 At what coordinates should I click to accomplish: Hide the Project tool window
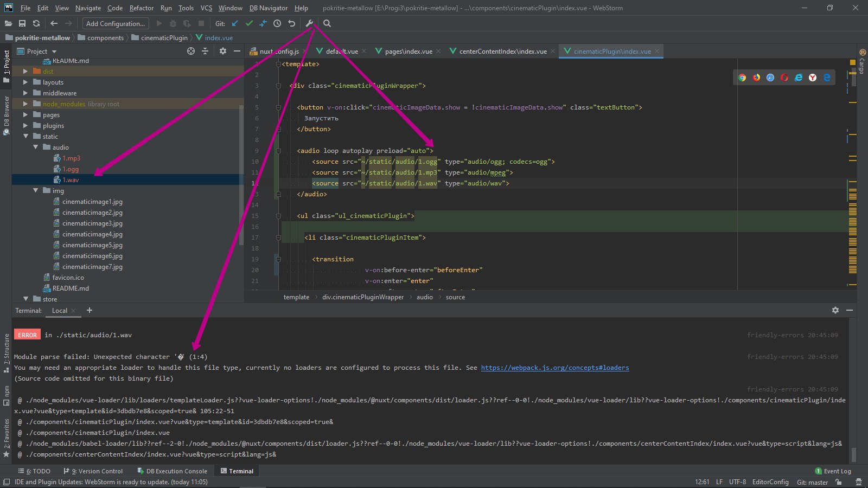pyautogui.click(x=237, y=51)
